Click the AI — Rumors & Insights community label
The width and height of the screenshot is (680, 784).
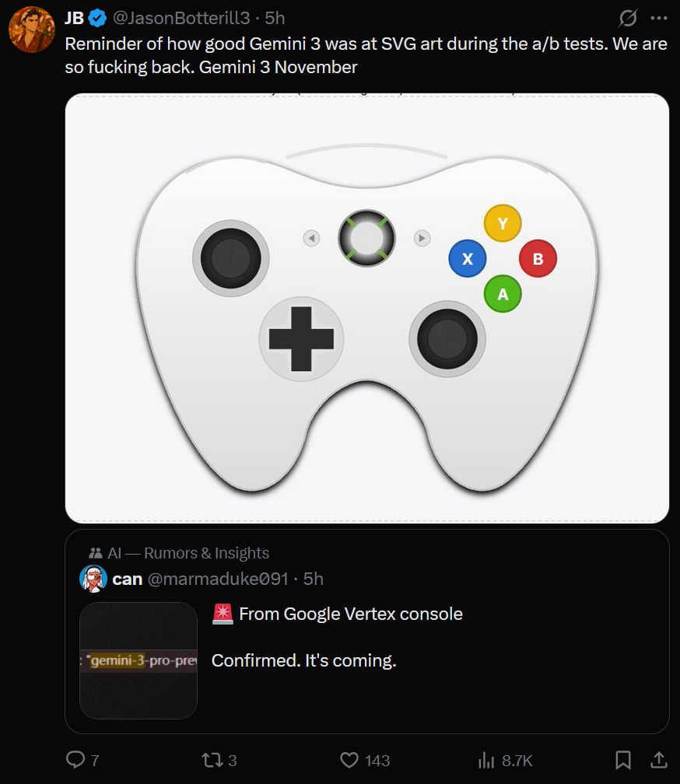point(179,553)
